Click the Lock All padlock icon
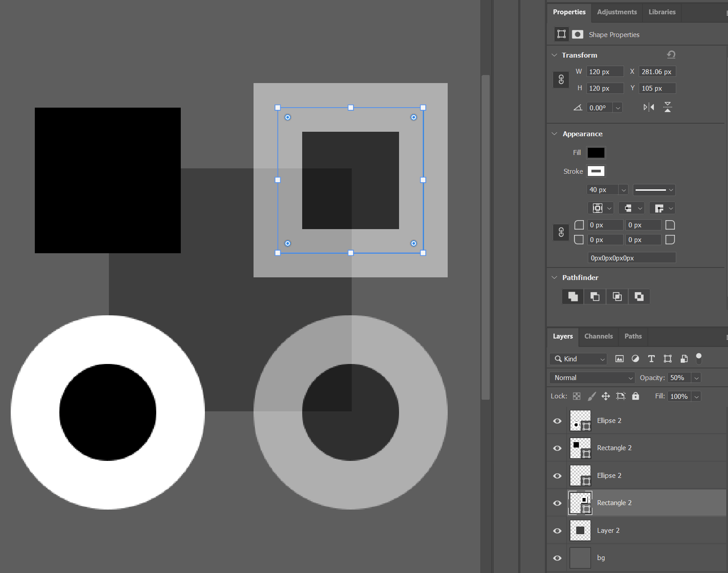728x573 pixels. tap(635, 396)
